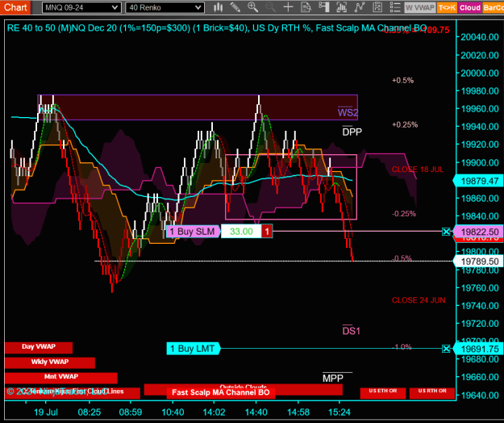Open the data box document search icon
The height and width of the screenshot is (423, 504).
(306, 7)
